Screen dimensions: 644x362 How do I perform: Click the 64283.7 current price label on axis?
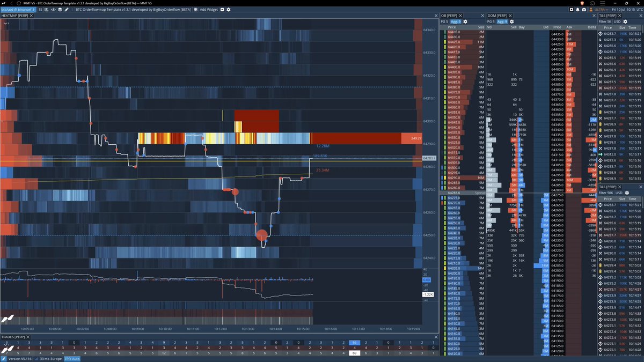tap(430, 158)
